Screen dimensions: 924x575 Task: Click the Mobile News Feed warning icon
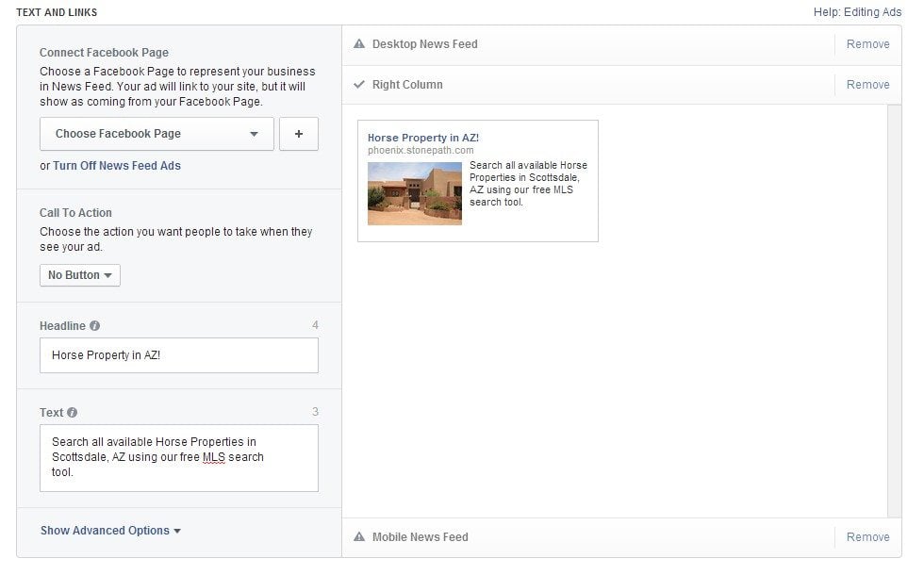[x=359, y=537]
